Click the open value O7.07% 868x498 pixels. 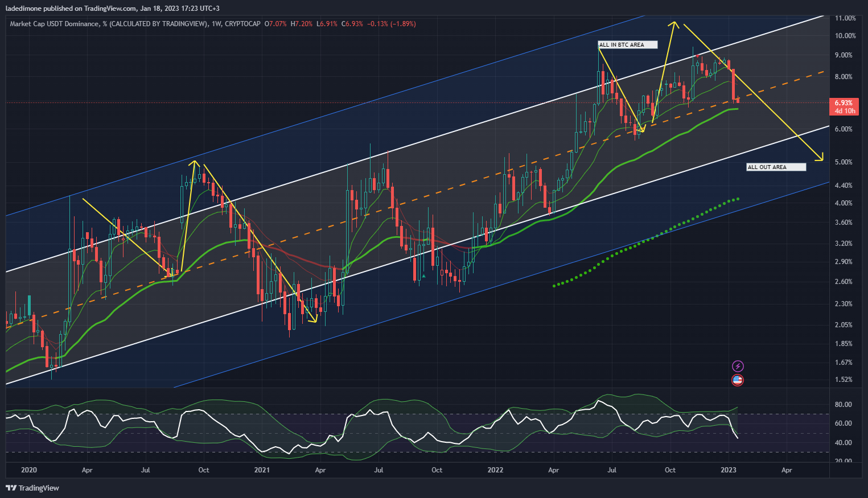[276, 24]
